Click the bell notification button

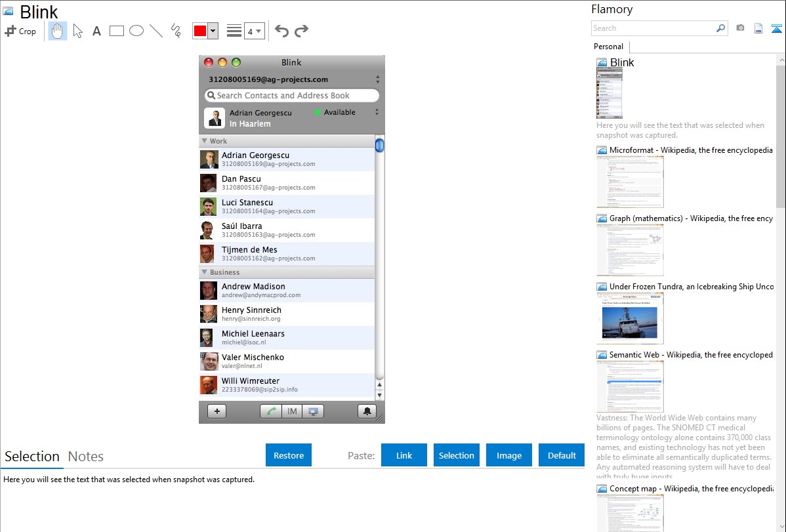(x=367, y=411)
